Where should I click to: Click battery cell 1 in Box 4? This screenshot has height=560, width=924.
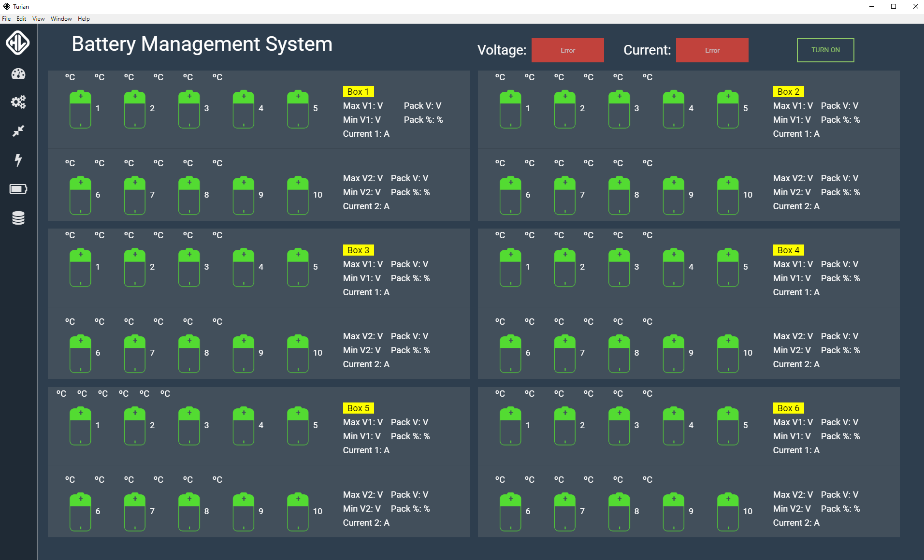pos(510,267)
